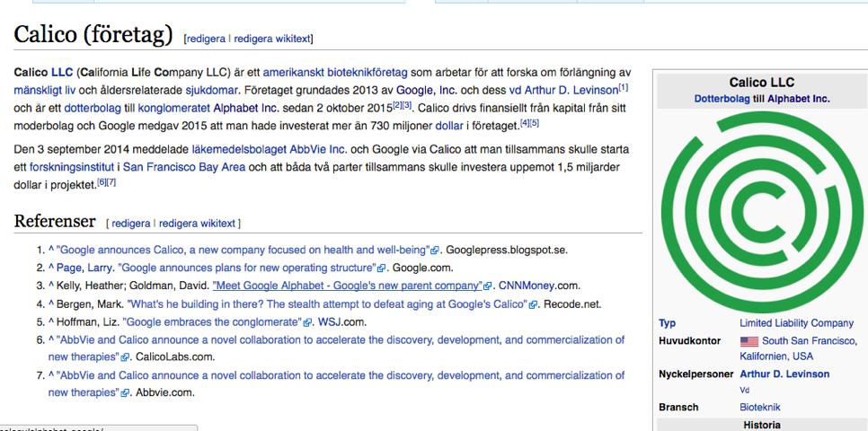Open the 'mänskligt liv' link
868x431 pixels.
tap(44, 90)
